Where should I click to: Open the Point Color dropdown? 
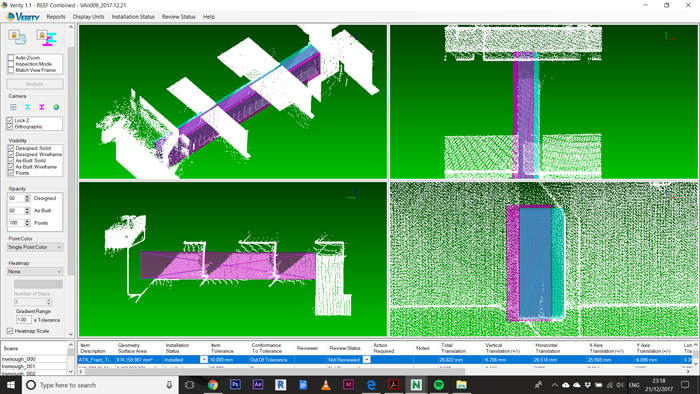(35, 247)
